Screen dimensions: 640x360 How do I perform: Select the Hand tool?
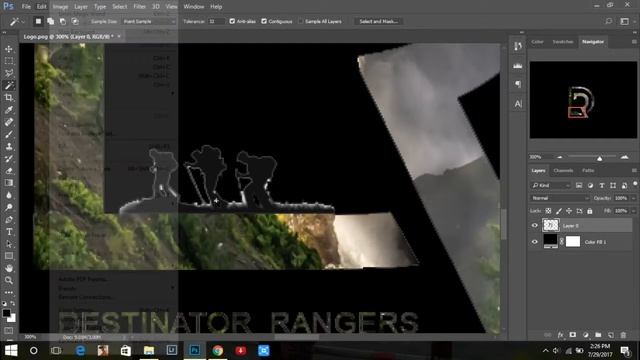(9, 268)
